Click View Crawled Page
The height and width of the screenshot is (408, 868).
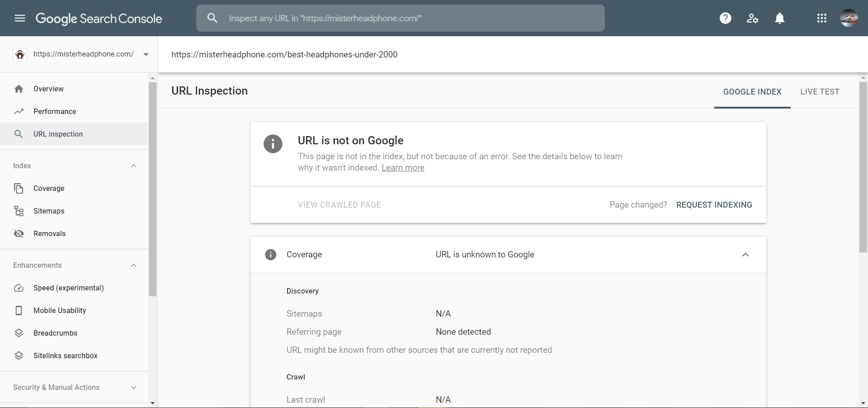point(339,205)
